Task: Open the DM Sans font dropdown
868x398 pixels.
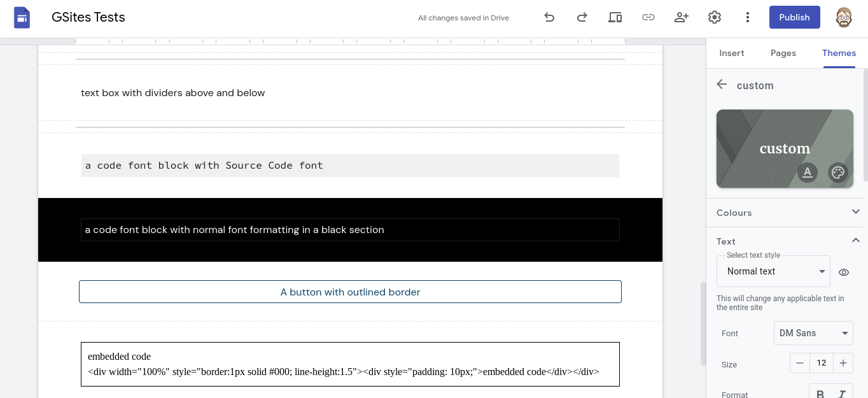Action: click(813, 333)
